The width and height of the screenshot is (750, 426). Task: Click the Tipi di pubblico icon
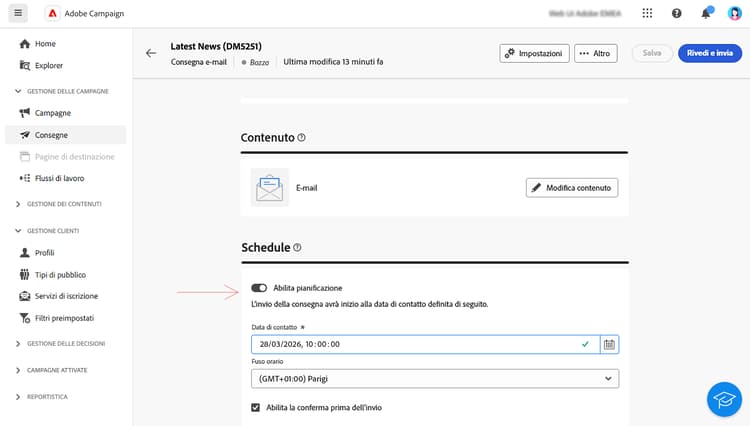25,274
